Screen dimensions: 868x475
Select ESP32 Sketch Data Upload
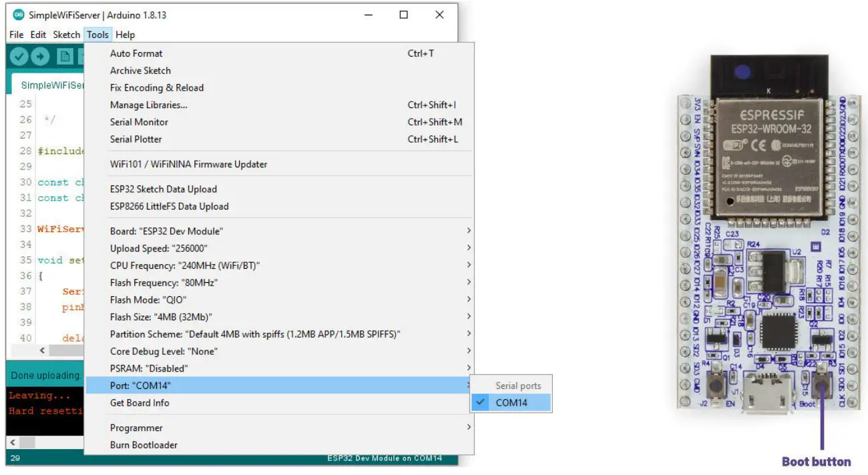pos(163,189)
